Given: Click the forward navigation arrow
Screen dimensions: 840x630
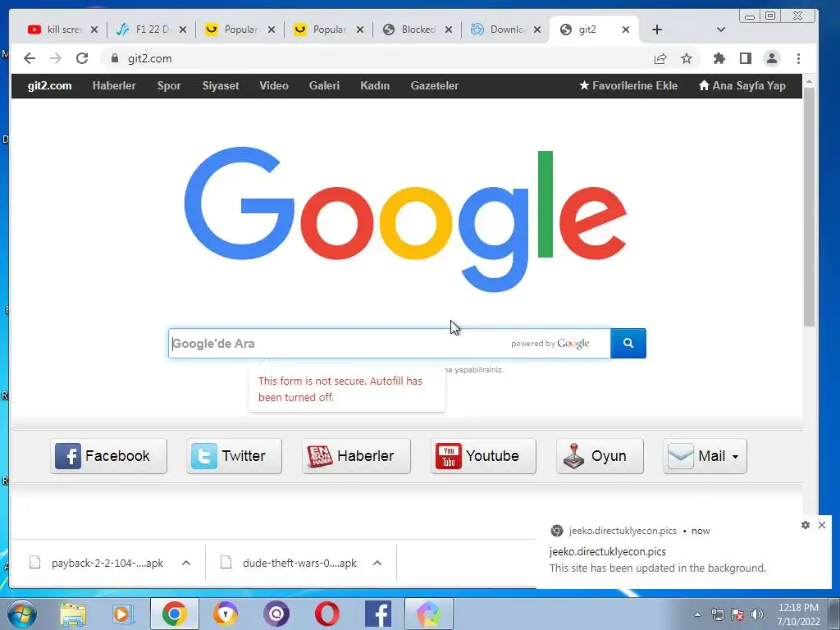Looking at the screenshot, I should pos(56,58).
